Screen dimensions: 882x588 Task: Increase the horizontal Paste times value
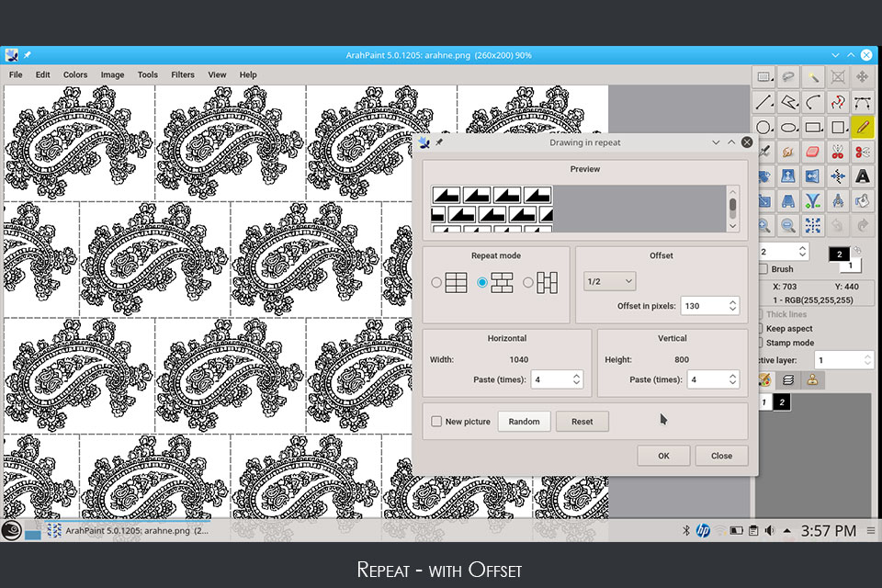coord(577,375)
